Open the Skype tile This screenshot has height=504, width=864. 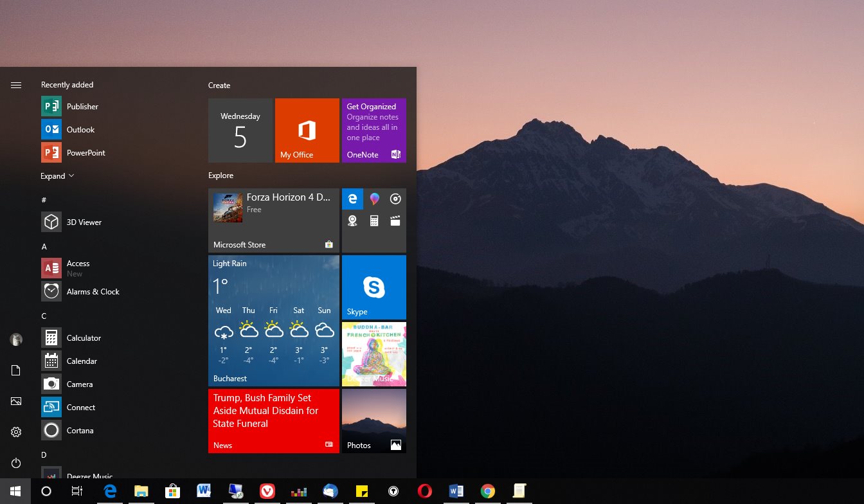pos(374,287)
